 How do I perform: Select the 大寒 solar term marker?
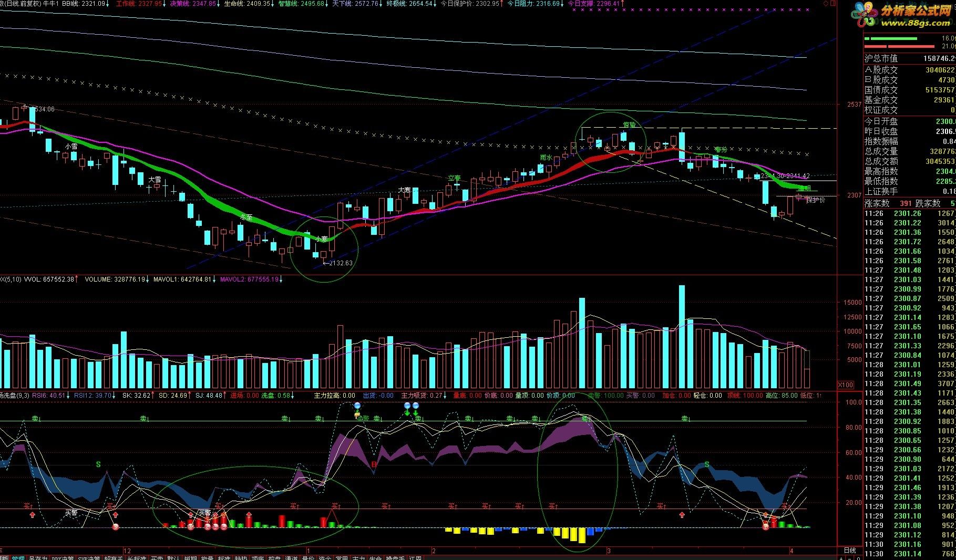tap(404, 190)
